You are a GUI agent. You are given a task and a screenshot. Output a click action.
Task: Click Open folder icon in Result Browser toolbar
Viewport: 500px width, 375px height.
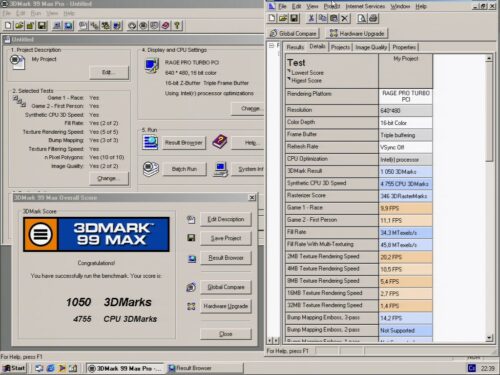283,18
